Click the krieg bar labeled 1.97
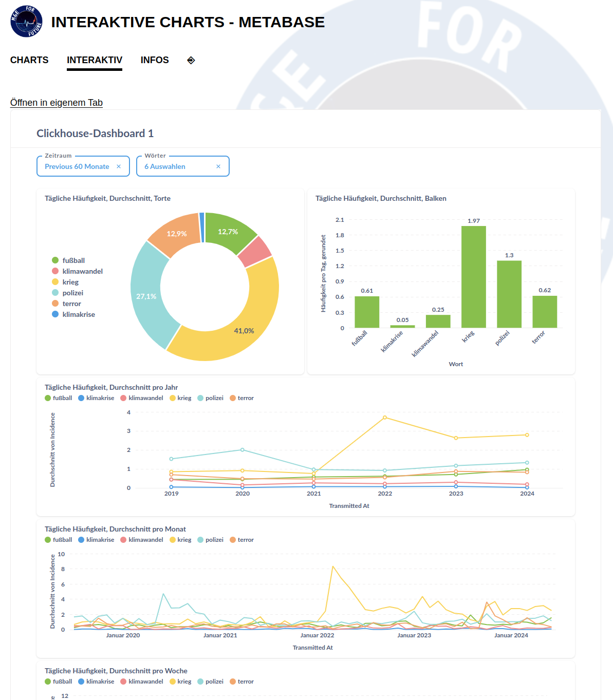Viewport: 613px width, 700px height. (x=473, y=277)
